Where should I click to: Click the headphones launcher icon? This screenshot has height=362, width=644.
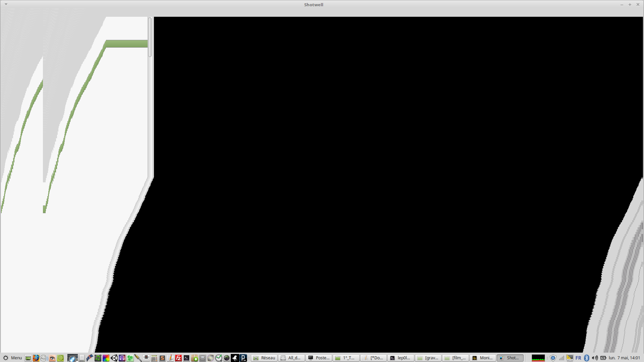[x=122, y=358]
